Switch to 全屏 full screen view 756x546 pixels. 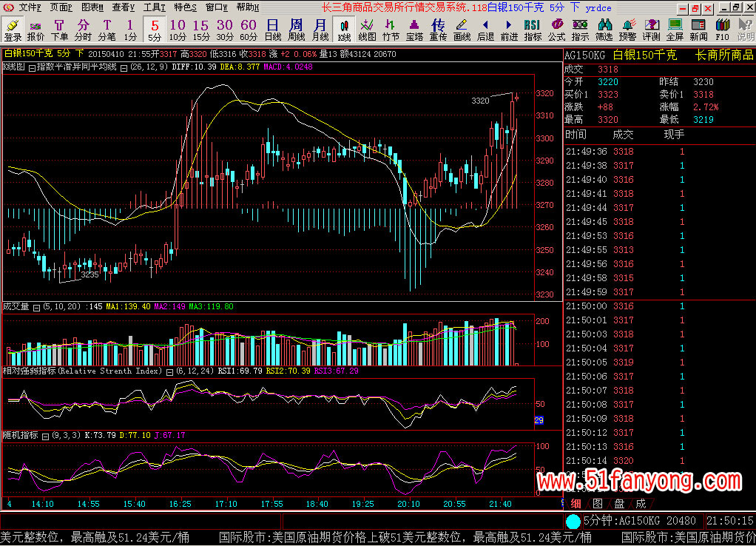tap(675, 30)
